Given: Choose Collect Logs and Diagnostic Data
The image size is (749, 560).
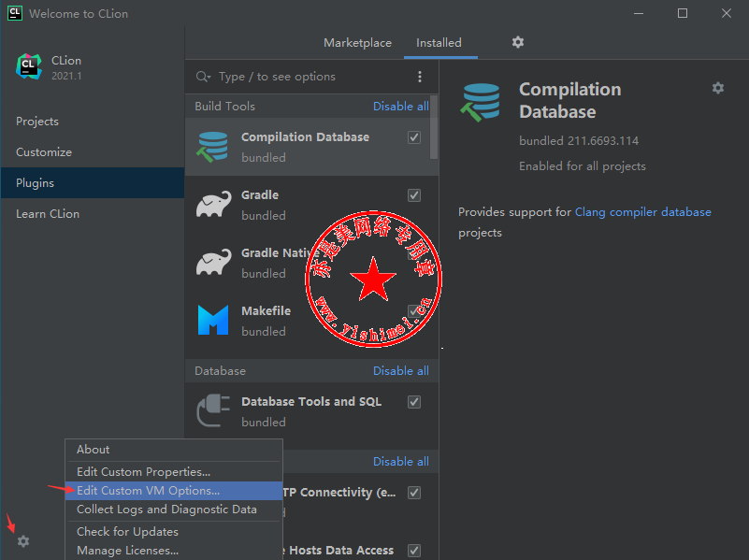Looking at the screenshot, I should tap(174, 510).
